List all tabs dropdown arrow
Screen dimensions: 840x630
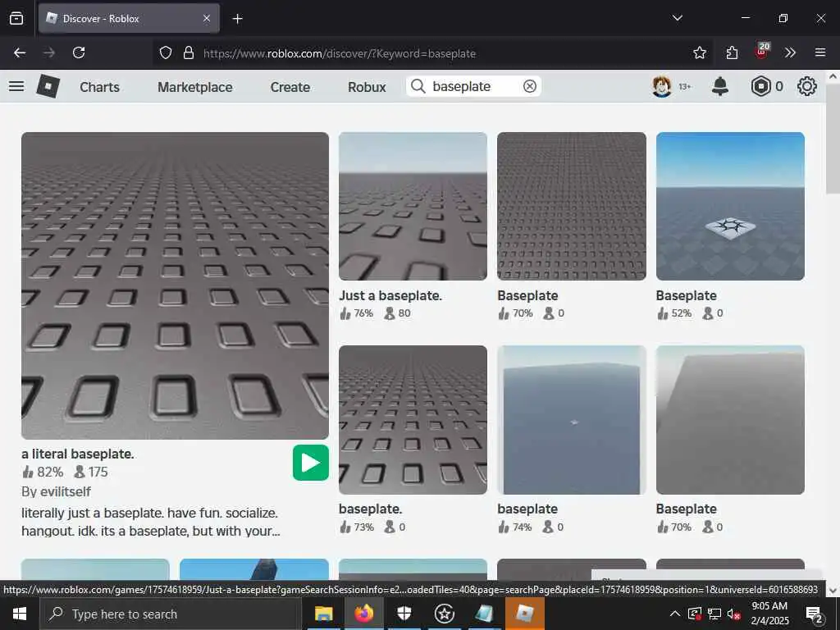tap(677, 18)
